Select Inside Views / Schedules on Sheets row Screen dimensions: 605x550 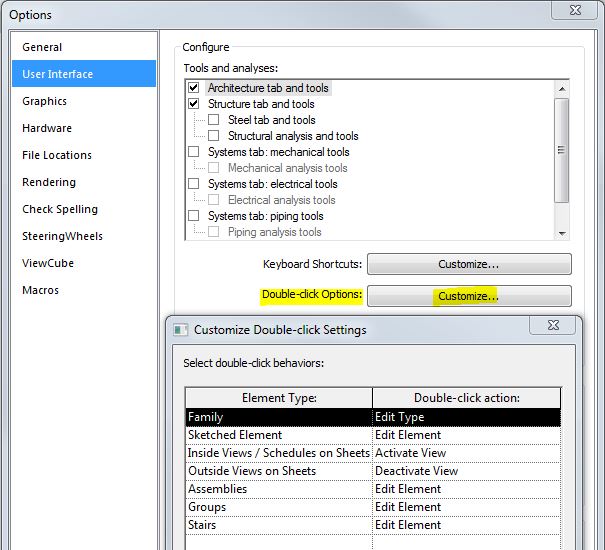(x=279, y=453)
